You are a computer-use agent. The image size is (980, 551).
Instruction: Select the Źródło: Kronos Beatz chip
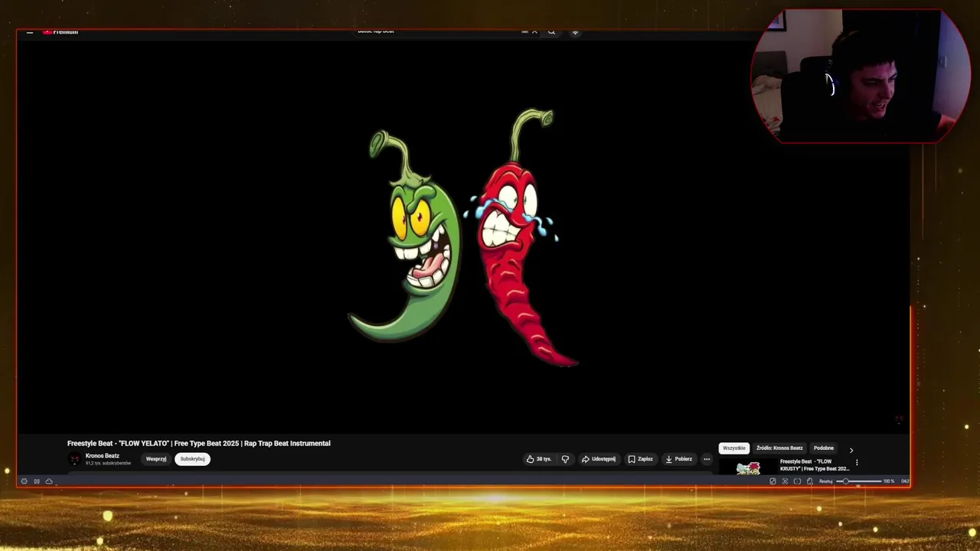point(779,448)
